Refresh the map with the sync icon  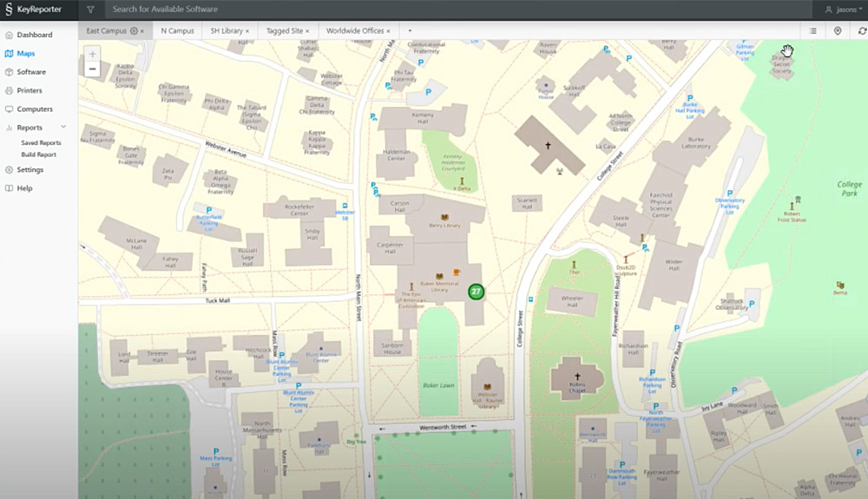coord(862,31)
